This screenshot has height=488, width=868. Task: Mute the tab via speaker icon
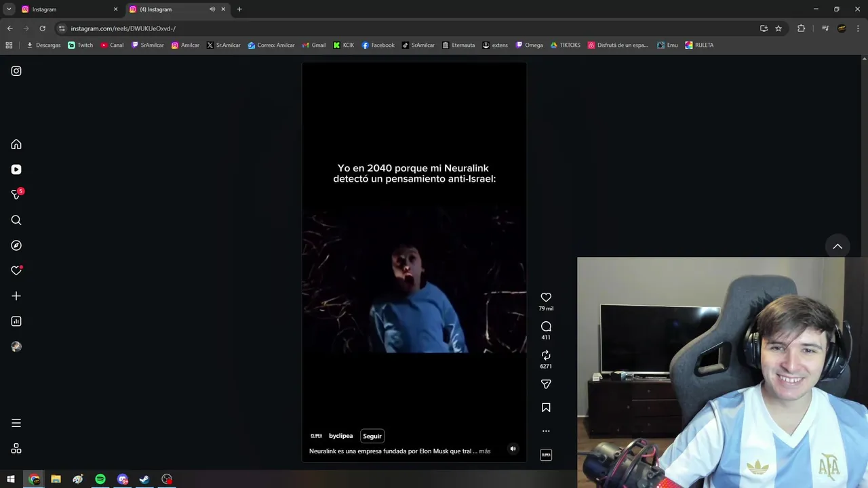pos(212,9)
